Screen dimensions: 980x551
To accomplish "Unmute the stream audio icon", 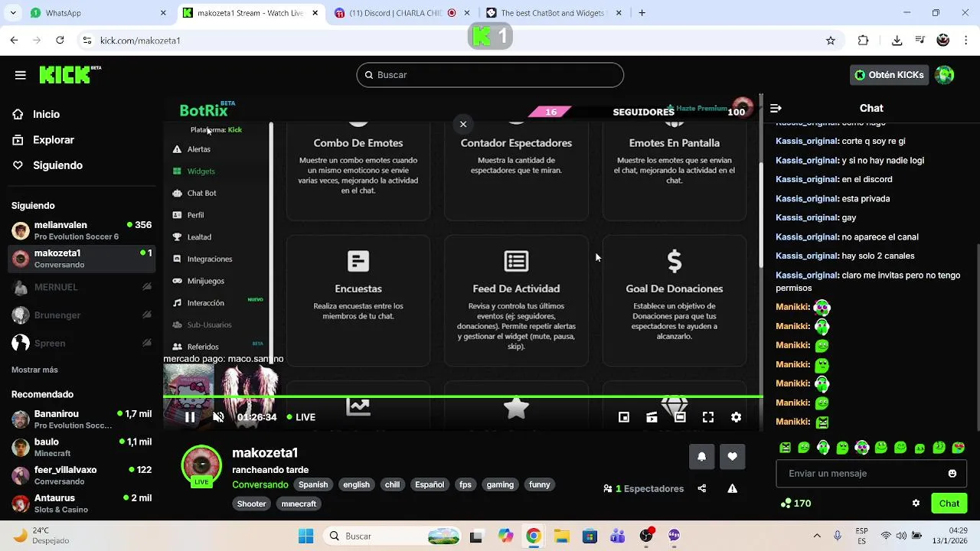I will (x=218, y=417).
